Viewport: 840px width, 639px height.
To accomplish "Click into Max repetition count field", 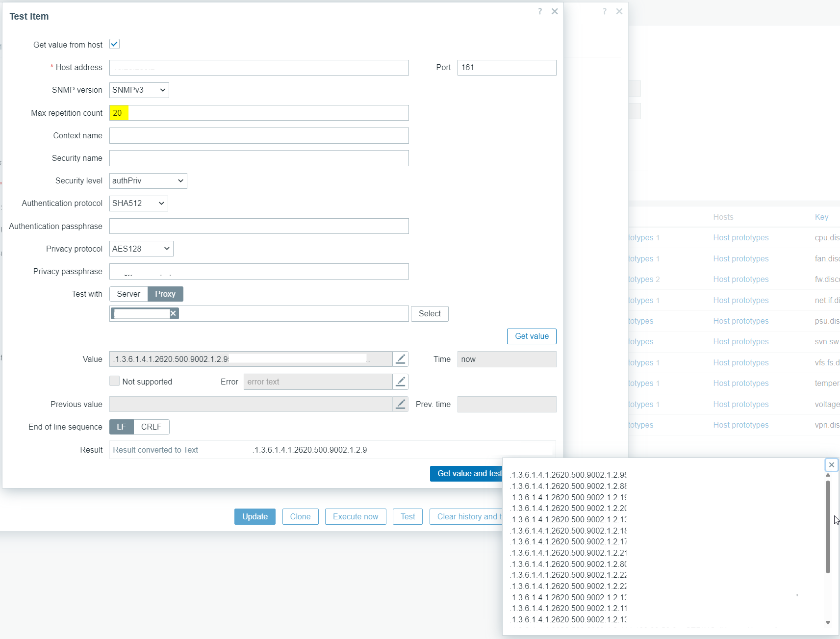I will (258, 113).
